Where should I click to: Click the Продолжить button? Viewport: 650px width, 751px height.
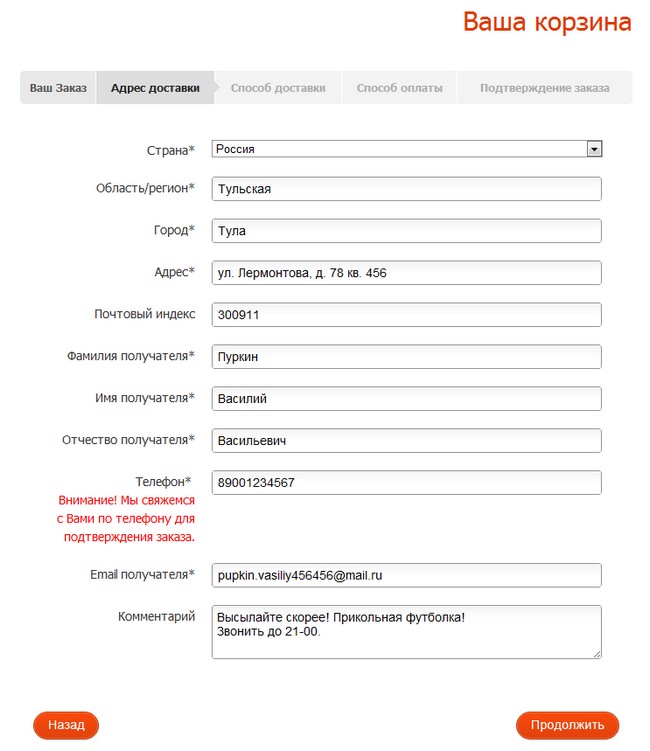pyautogui.click(x=567, y=725)
